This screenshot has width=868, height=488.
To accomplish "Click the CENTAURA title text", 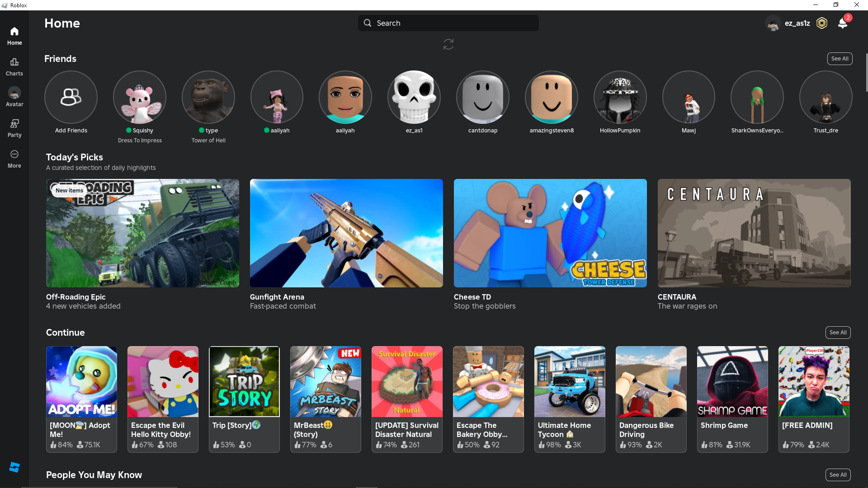I will pyautogui.click(x=677, y=297).
